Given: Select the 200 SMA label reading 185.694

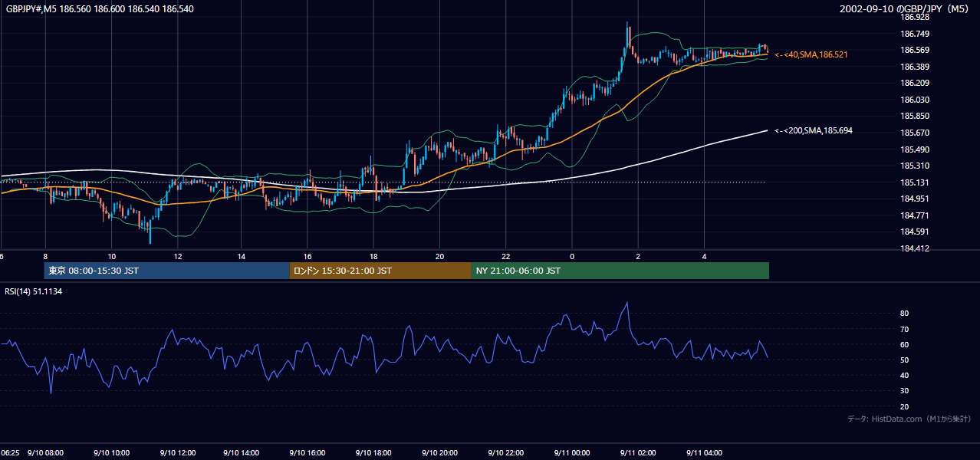Looking at the screenshot, I should [x=814, y=131].
